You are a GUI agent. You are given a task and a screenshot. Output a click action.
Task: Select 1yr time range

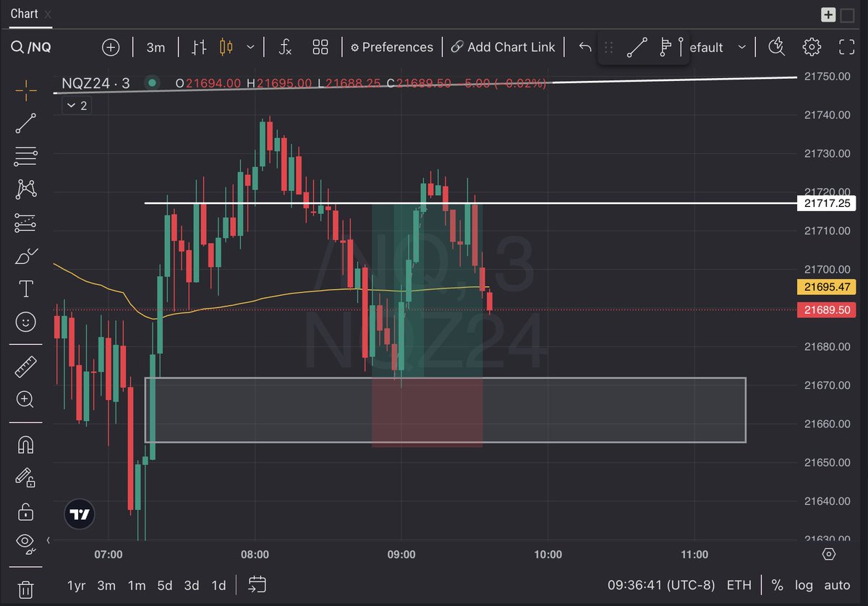point(77,585)
